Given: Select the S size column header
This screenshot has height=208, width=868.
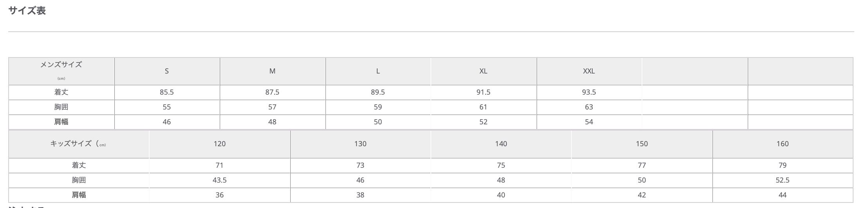Looking at the screenshot, I should pyautogui.click(x=167, y=71).
